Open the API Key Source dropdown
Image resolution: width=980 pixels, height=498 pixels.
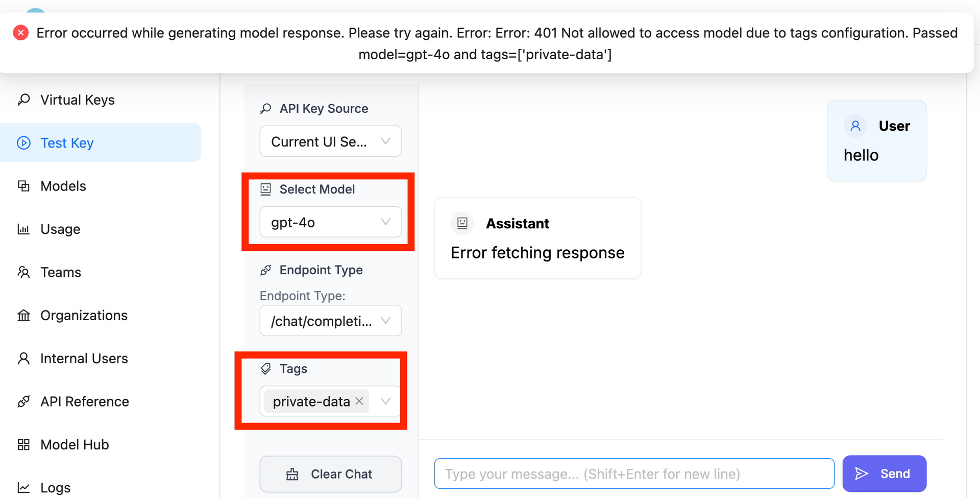pyautogui.click(x=330, y=141)
